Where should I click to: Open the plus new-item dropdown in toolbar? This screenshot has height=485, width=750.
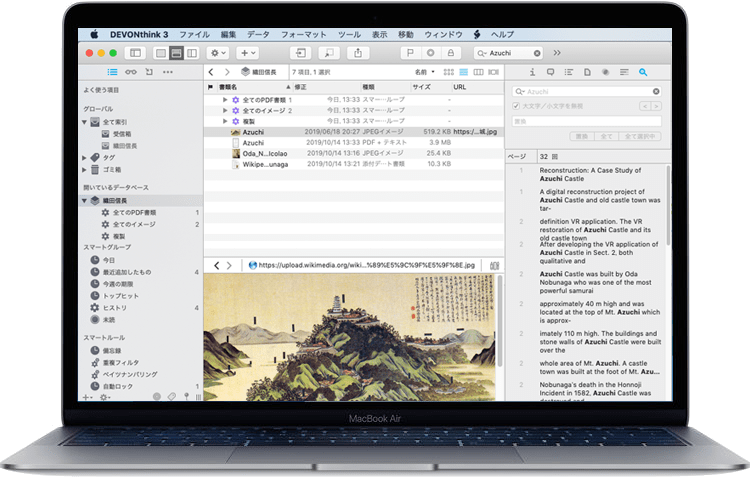tap(248, 53)
